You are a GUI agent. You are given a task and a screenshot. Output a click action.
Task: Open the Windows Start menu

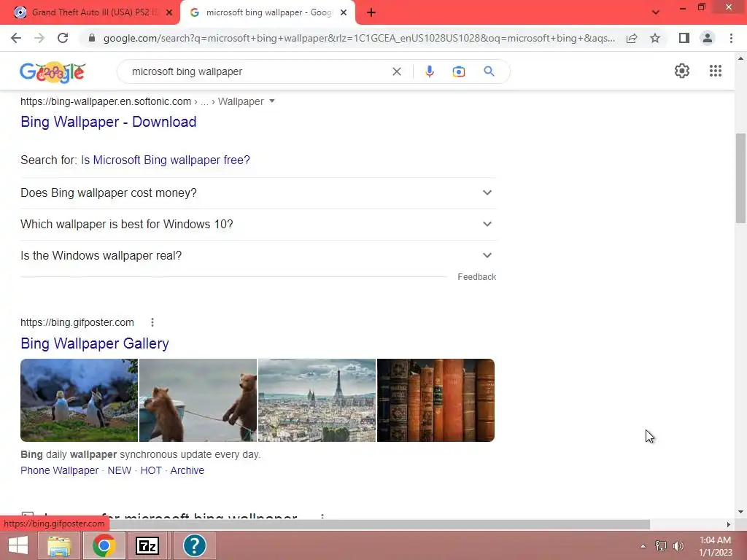[x=18, y=545]
